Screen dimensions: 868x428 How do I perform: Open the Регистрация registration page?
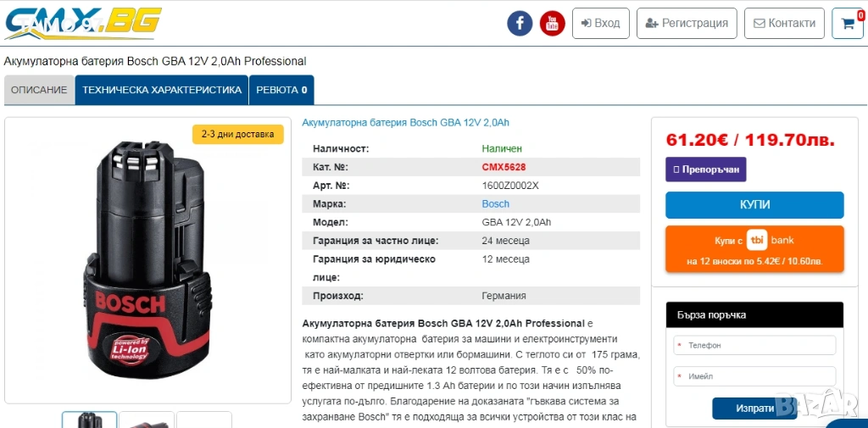687,23
